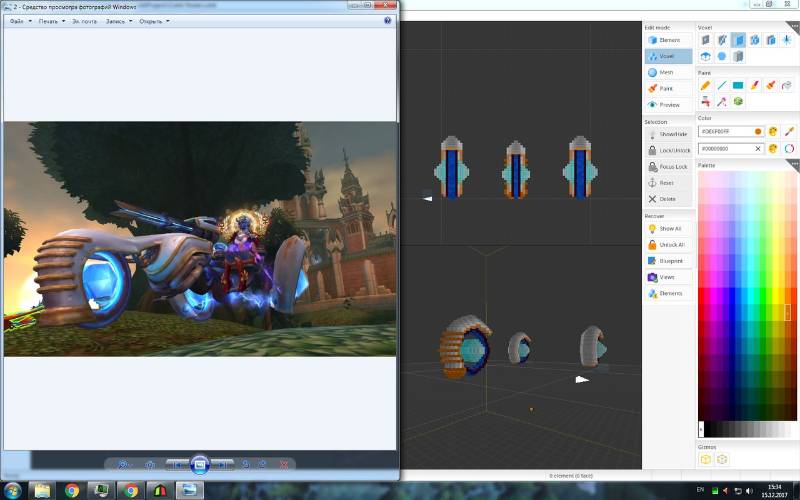
Task: Rotate photo counterclockwise in viewer
Action: (x=246, y=465)
